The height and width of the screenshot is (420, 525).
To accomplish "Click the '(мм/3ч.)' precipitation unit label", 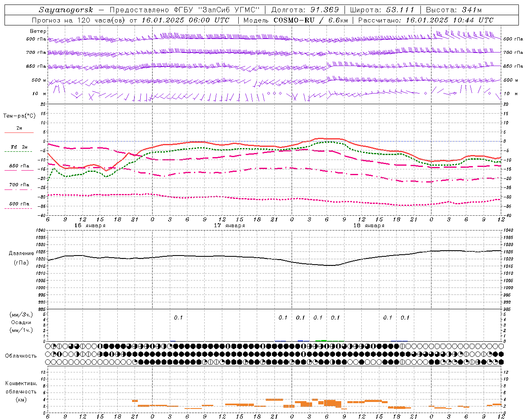I will (x=21, y=315).
